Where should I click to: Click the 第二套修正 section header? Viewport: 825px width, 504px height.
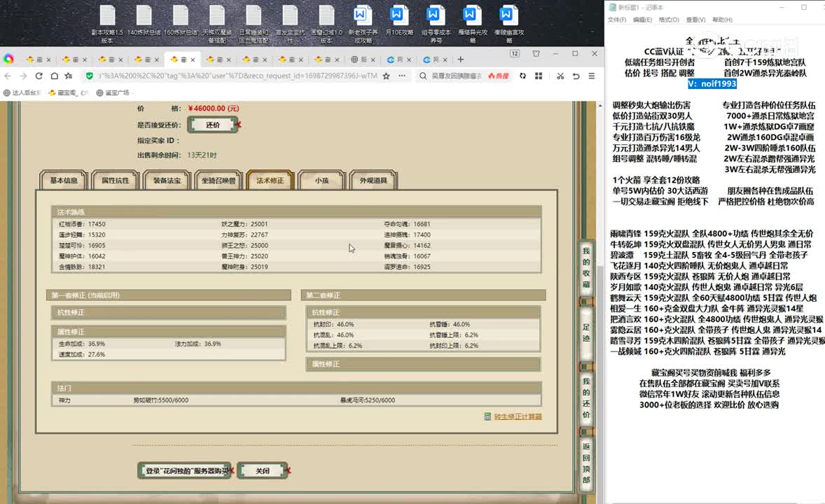[424, 295]
